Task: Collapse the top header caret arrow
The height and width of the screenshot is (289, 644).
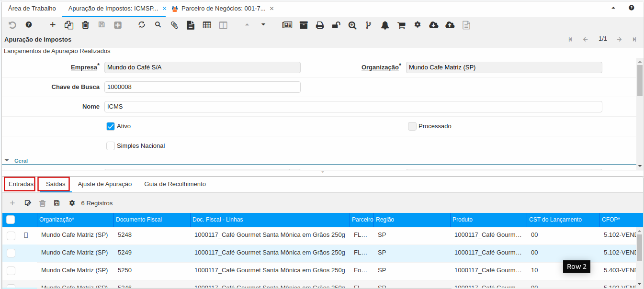Action: pyautogui.click(x=614, y=9)
